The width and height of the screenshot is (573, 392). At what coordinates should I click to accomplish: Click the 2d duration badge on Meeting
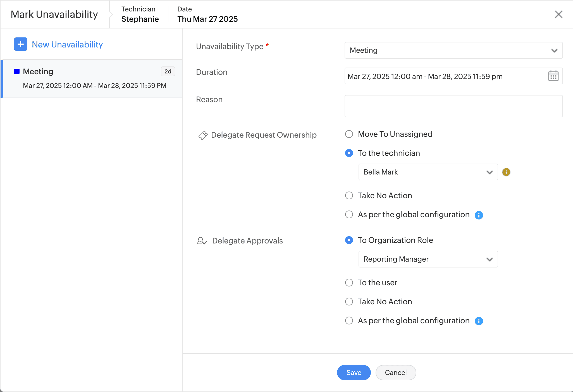[168, 71]
